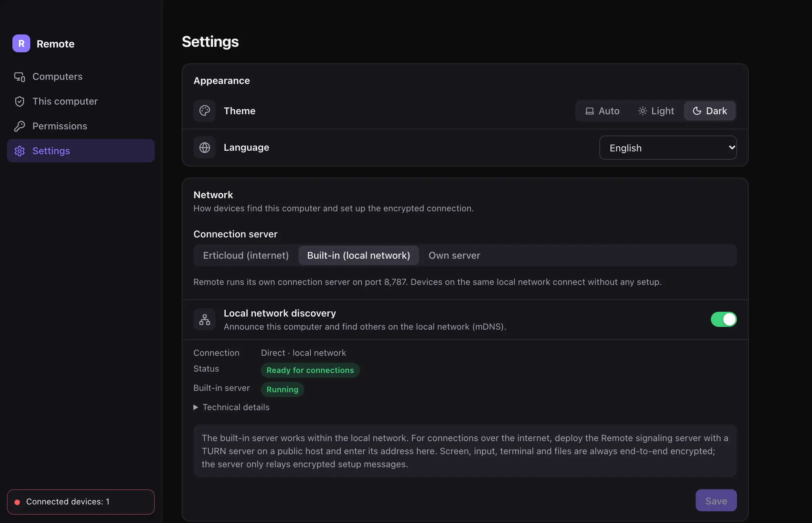This screenshot has width=812, height=523.
Task: Click the sun icon in the Light theme option
Action: (642, 111)
